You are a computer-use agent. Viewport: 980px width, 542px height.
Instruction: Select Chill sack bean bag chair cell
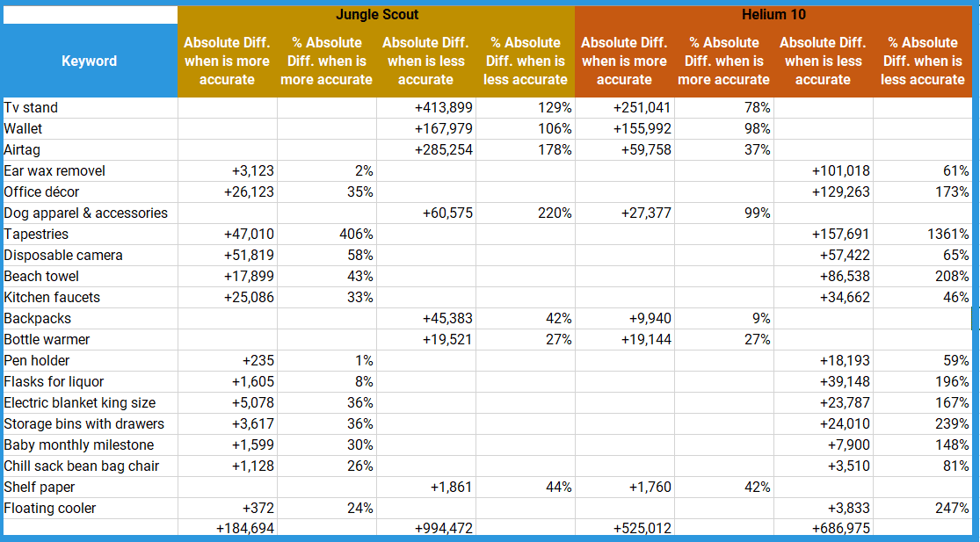(90, 466)
